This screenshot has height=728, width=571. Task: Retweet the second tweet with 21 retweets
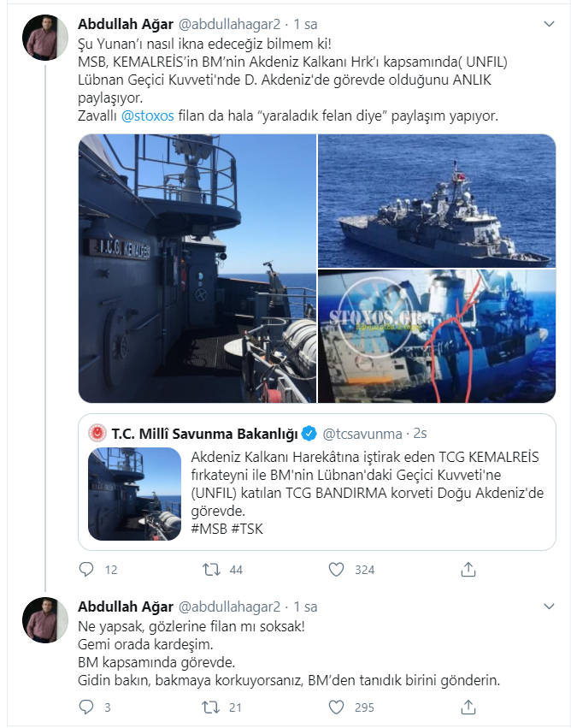click(x=211, y=707)
